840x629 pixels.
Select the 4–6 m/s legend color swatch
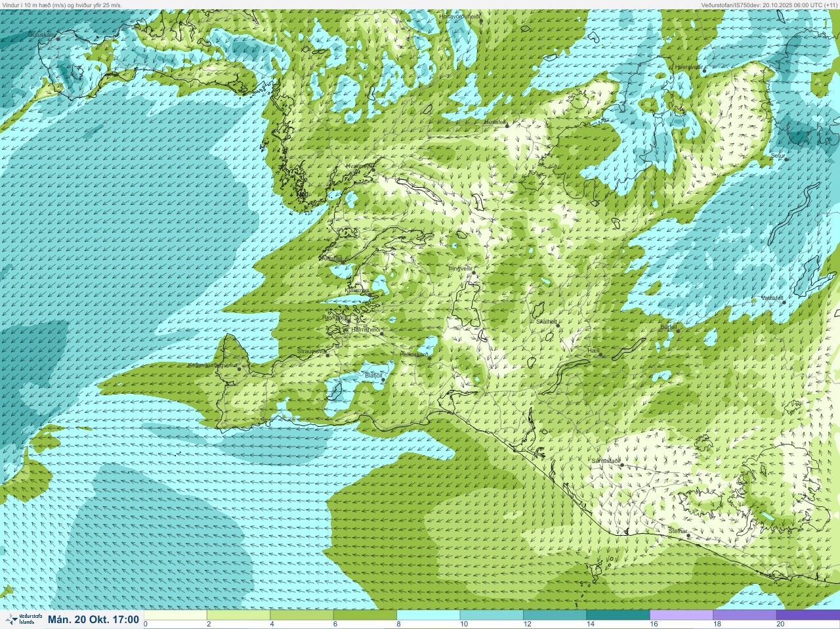click(x=302, y=615)
